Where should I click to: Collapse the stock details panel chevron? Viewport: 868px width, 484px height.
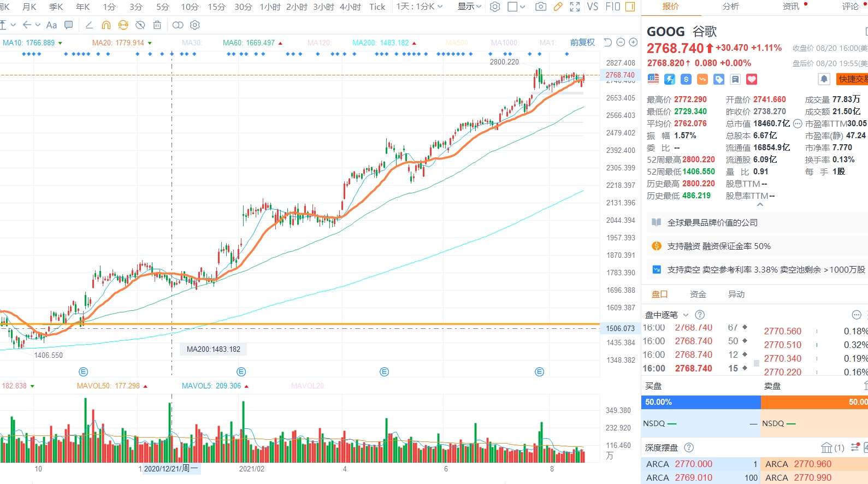(760, 205)
